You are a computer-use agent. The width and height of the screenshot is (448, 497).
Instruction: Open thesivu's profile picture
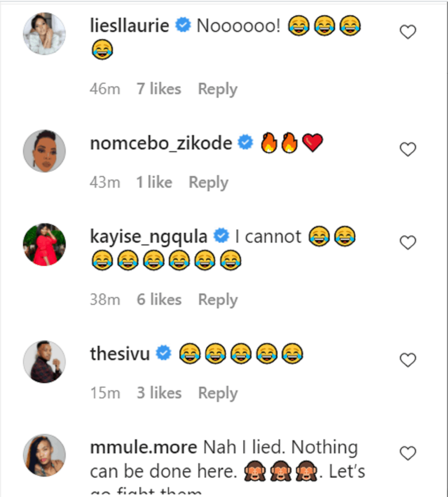point(44,362)
